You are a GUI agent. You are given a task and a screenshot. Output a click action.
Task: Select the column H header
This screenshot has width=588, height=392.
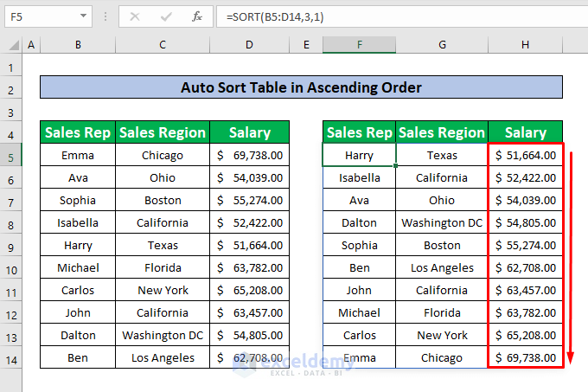525,44
